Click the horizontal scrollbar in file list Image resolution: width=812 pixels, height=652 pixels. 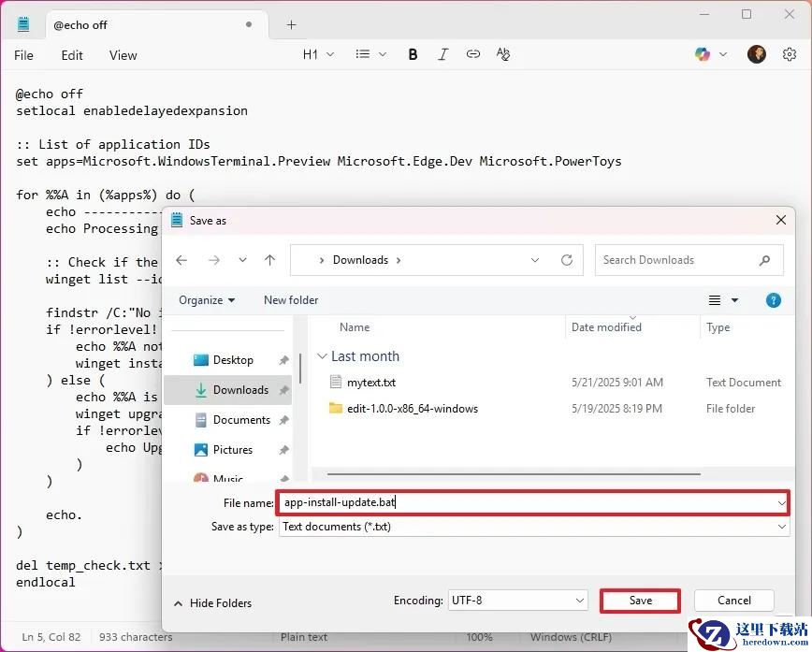point(514,474)
